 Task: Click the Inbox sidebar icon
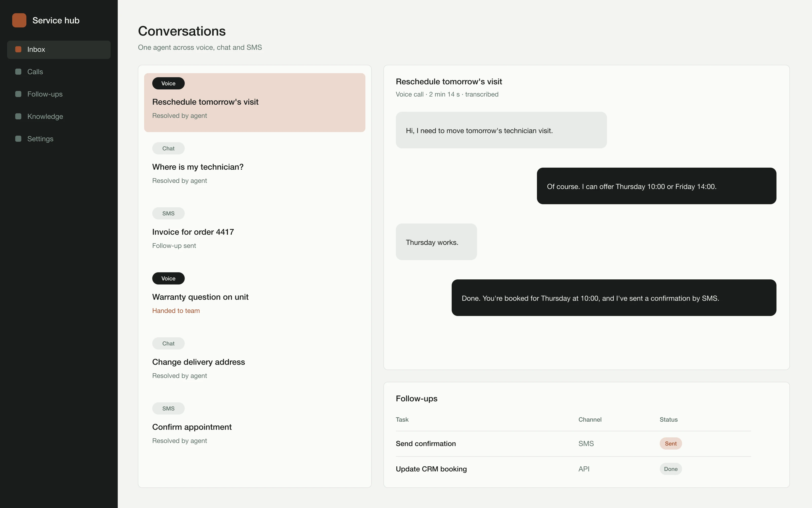click(x=19, y=49)
